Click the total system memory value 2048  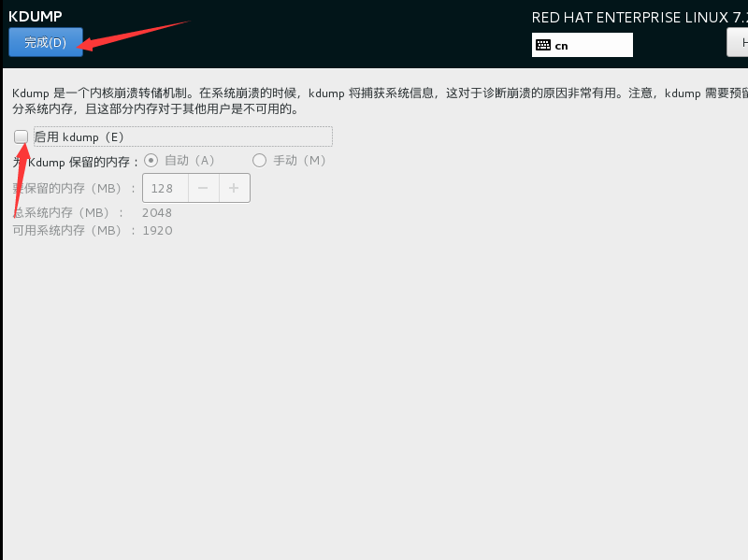tap(157, 213)
